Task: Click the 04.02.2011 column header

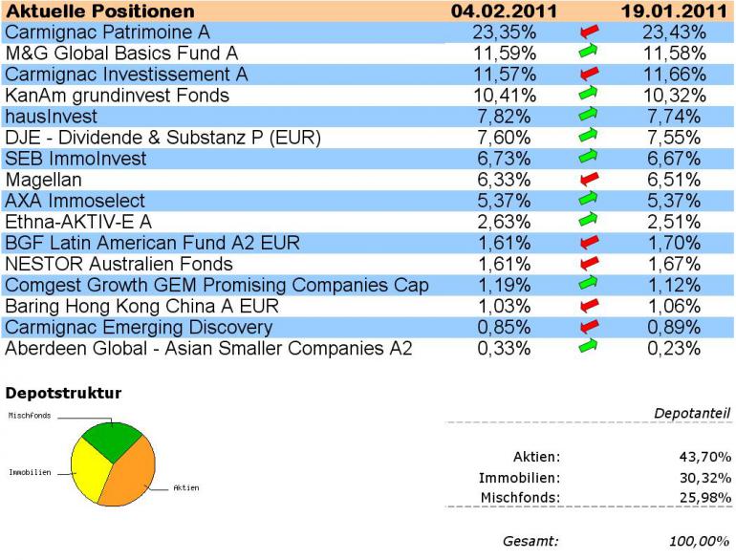Action: pyautogui.click(x=504, y=11)
